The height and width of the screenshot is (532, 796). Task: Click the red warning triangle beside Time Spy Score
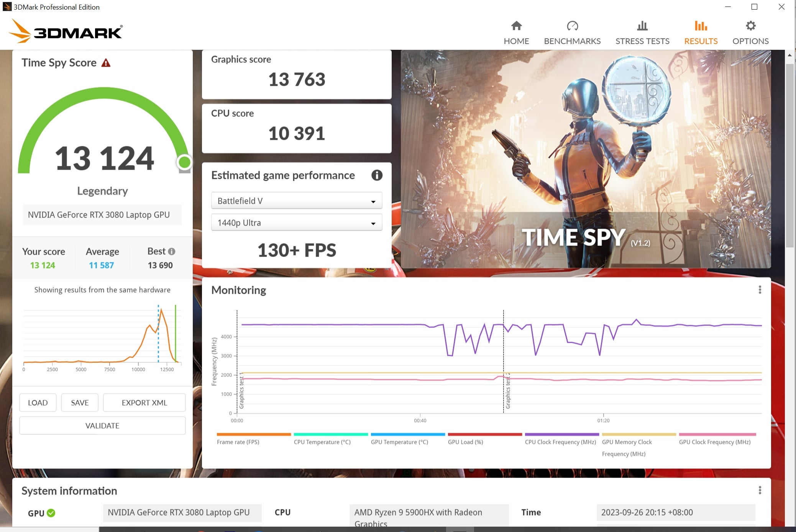[106, 63]
